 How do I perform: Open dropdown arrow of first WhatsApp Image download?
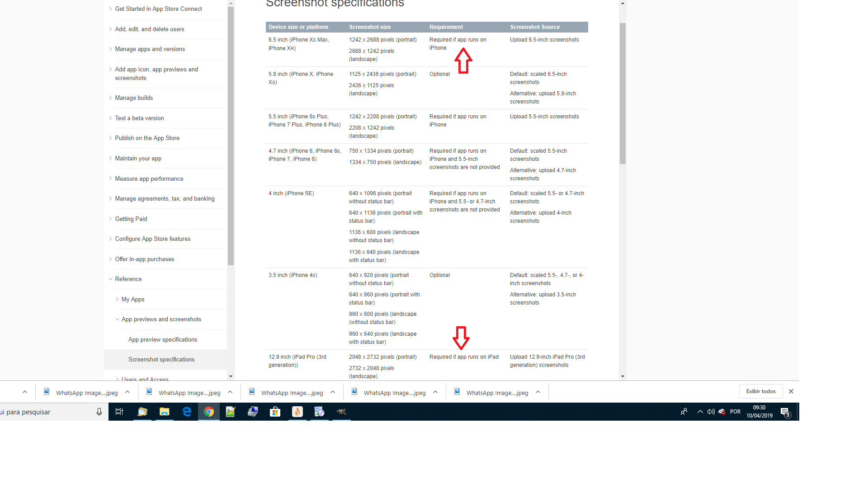(127, 392)
